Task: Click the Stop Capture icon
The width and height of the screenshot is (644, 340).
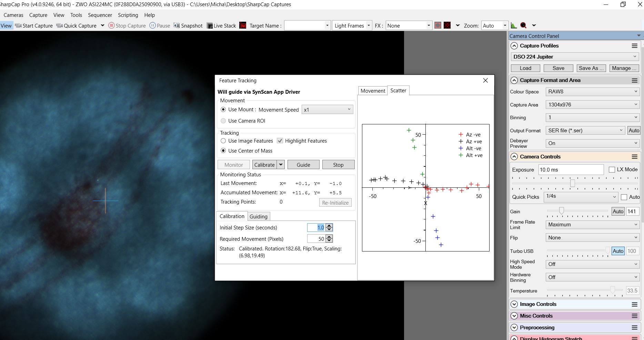Action: pos(111,25)
